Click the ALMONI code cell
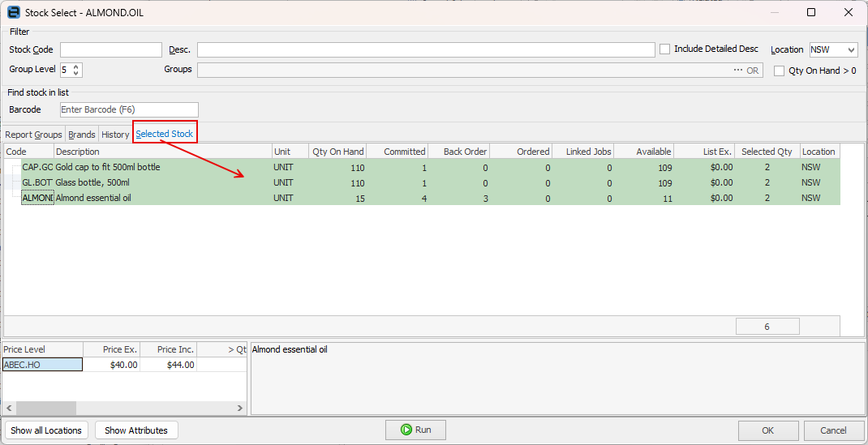868x445 pixels. pos(37,198)
